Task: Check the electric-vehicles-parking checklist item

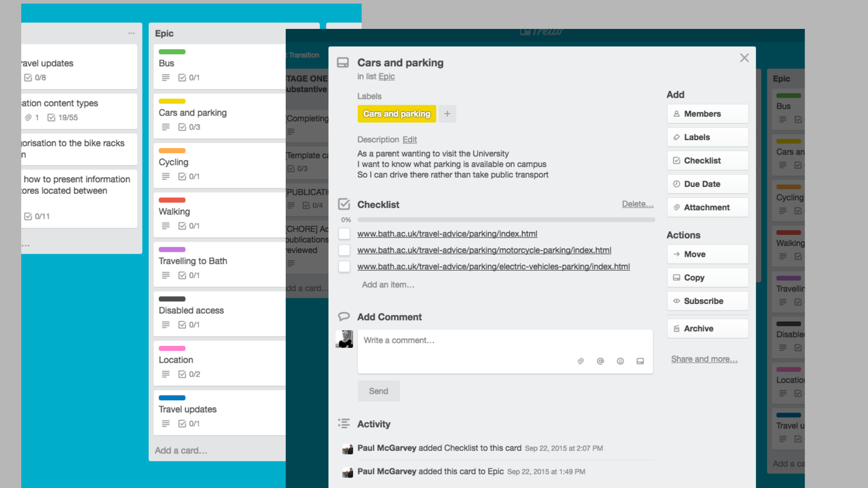Action: coord(344,267)
